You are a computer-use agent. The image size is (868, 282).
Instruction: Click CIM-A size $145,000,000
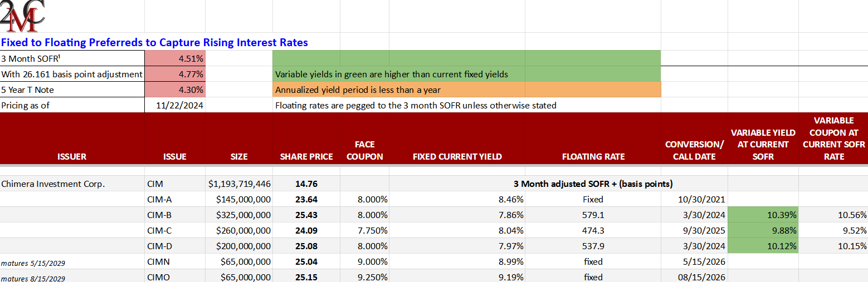(x=239, y=199)
